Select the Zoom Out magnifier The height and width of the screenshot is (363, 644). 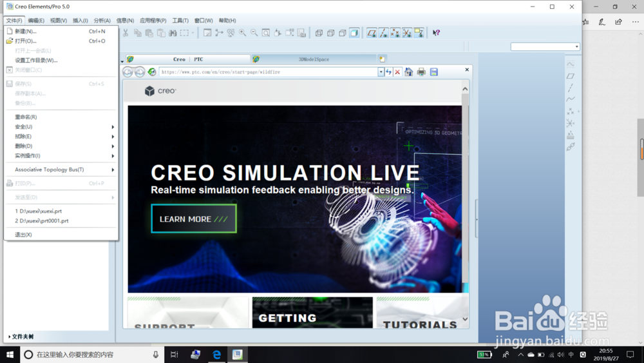coord(254,33)
